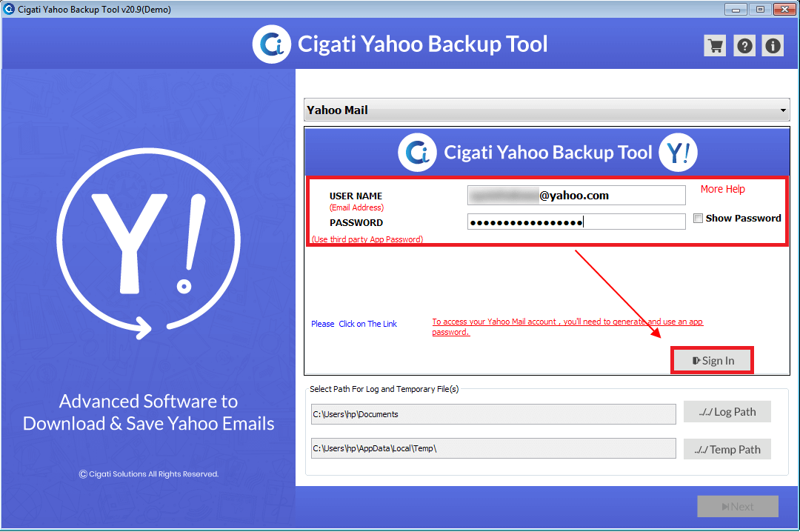
Task: Click '(Use third party App Password)' note
Action: 367,239
